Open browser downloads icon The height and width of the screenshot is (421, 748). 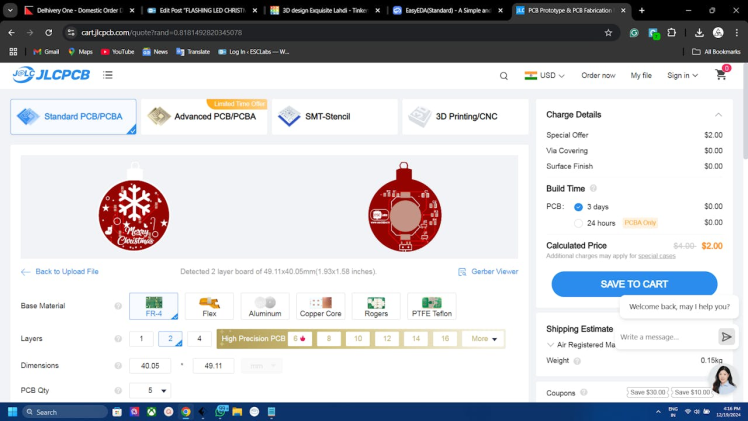(699, 32)
